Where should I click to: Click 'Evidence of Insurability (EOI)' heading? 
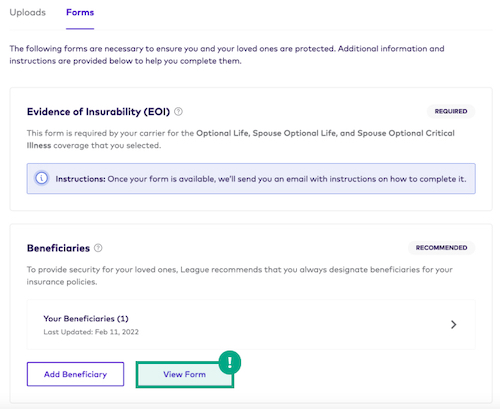pos(98,112)
